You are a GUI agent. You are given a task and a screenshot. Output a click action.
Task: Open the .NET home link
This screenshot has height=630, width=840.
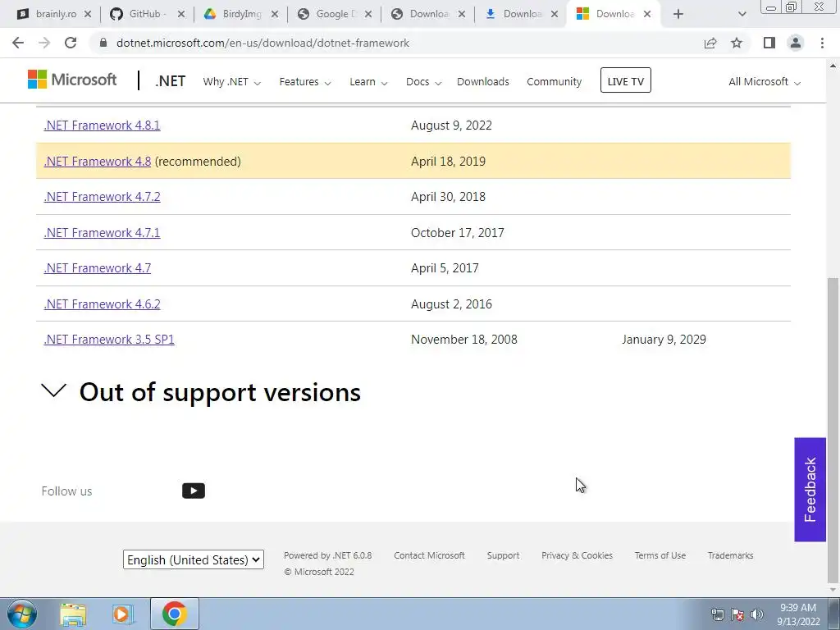(x=171, y=81)
